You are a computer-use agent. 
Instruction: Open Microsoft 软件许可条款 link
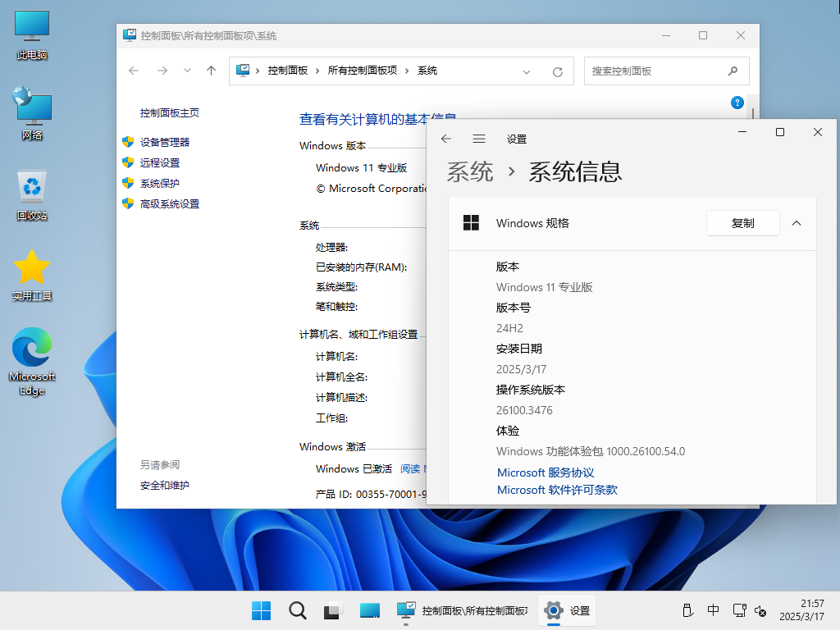coord(557,490)
